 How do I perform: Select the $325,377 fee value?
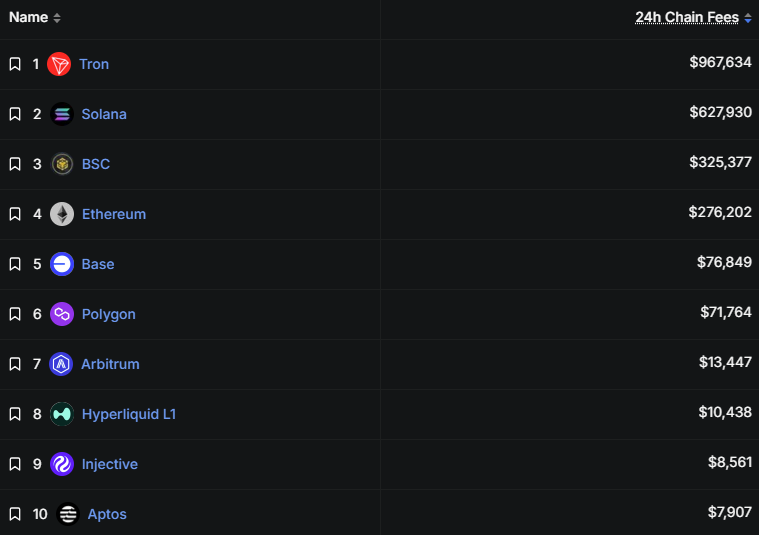(x=720, y=162)
